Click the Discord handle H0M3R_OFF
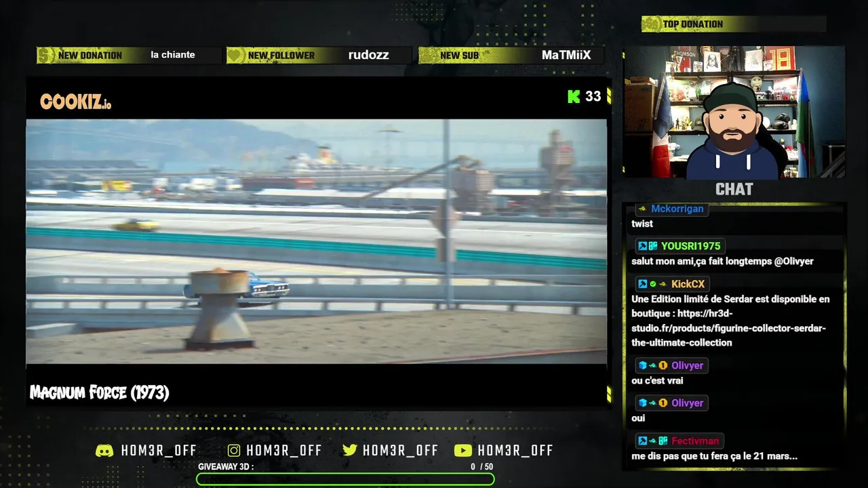Image resolution: width=868 pixels, height=488 pixels. click(159, 451)
